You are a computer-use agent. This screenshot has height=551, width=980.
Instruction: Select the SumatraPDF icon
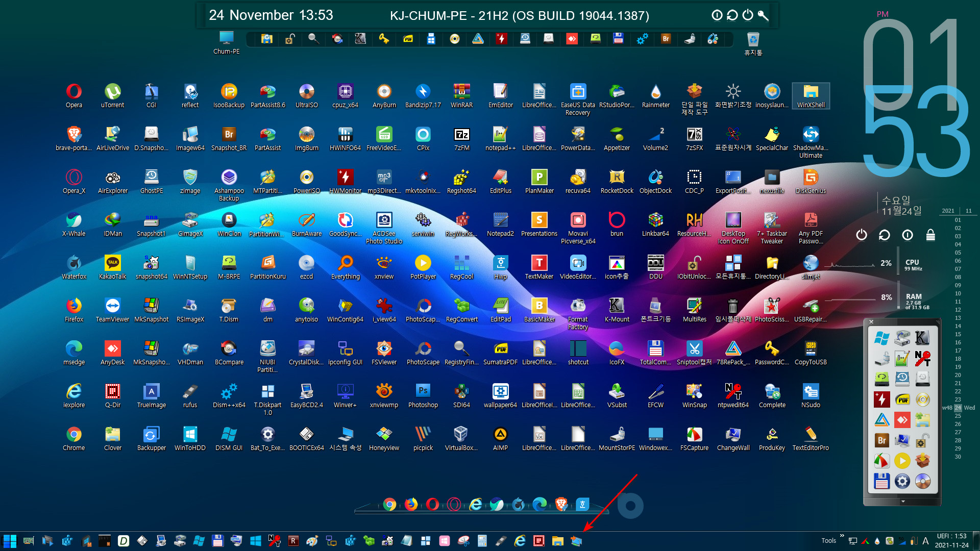[500, 353]
